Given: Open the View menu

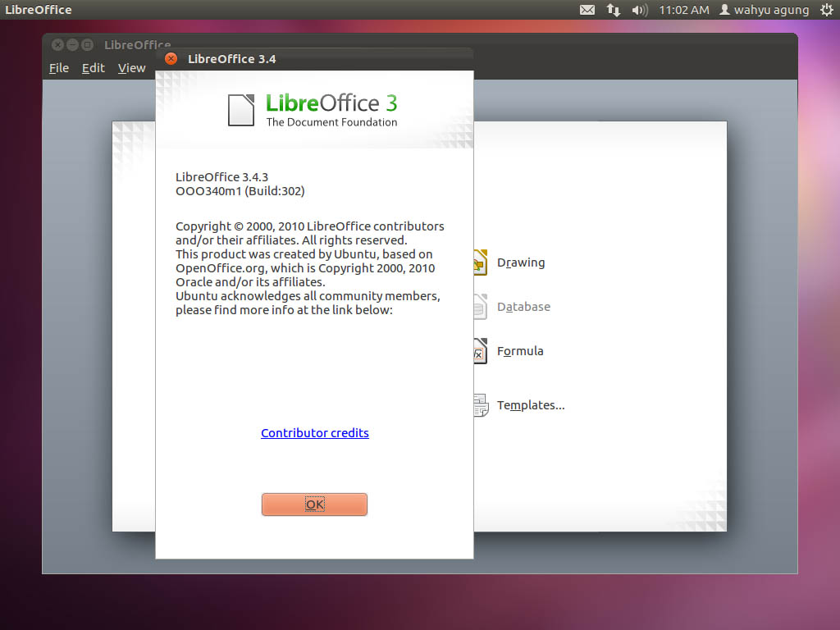Looking at the screenshot, I should coord(131,68).
